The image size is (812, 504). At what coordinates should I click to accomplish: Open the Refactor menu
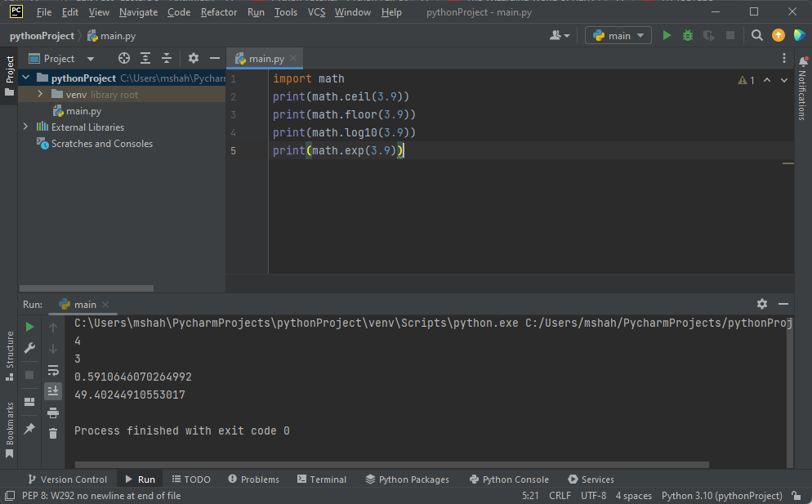point(219,12)
